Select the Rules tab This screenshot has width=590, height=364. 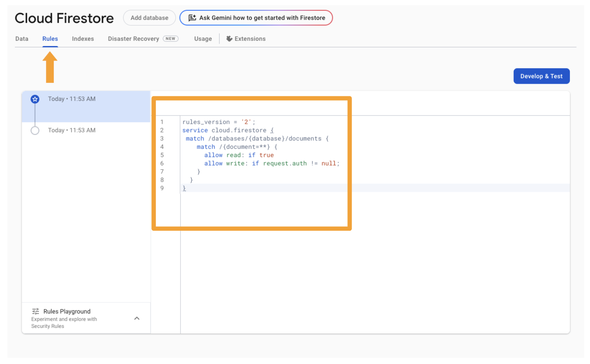(x=50, y=39)
